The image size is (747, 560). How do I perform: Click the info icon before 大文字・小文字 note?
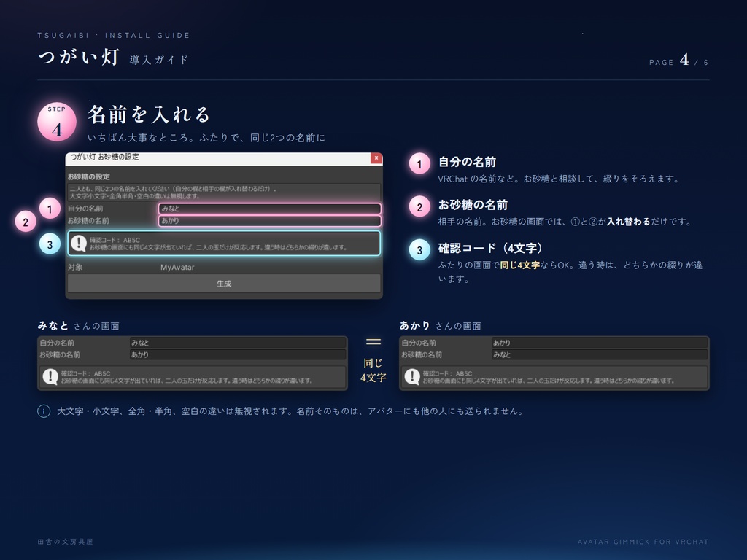click(44, 411)
